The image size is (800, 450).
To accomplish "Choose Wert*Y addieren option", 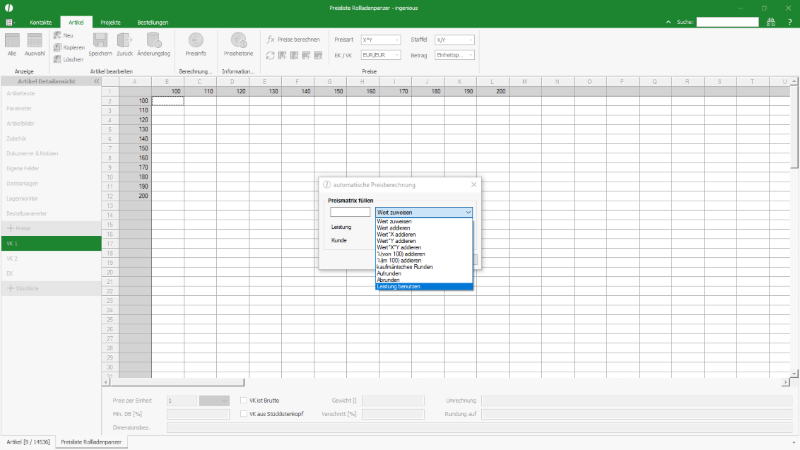I will click(x=424, y=241).
